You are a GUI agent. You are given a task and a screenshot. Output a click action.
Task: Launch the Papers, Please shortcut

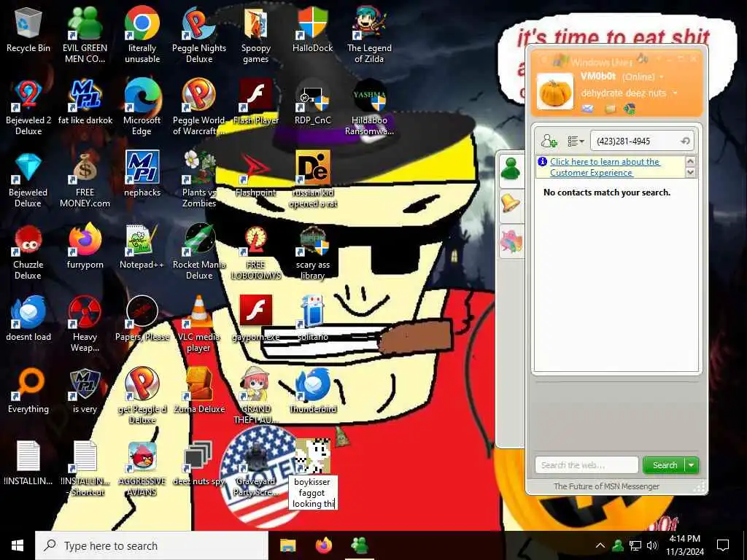[x=142, y=319]
